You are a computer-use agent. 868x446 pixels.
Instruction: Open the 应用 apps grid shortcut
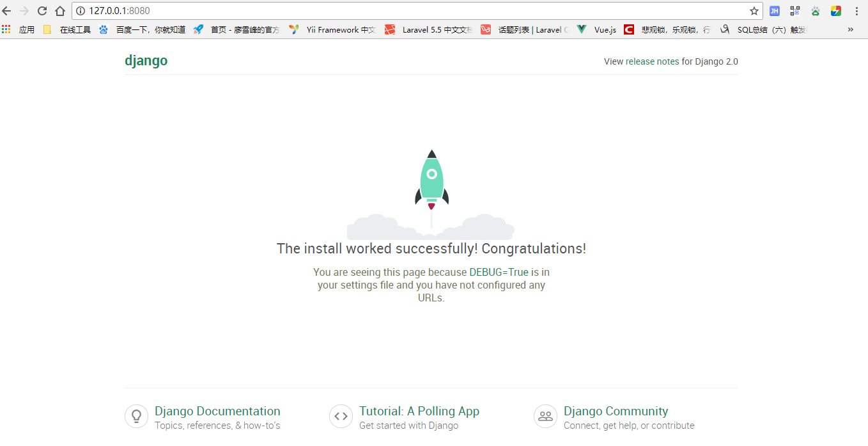tap(18, 29)
